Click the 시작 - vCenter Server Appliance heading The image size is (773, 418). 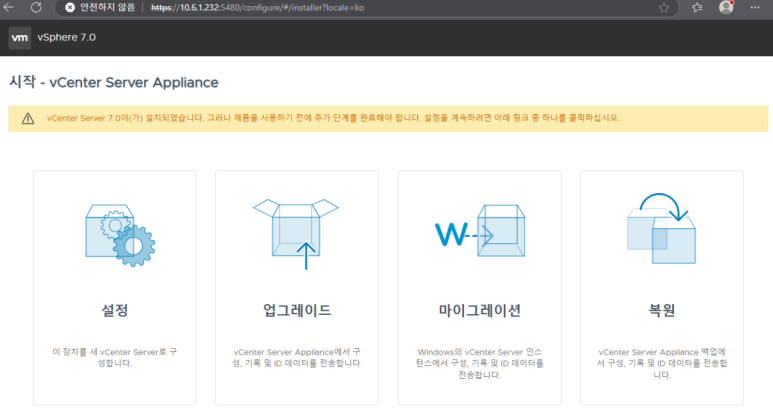tap(114, 82)
